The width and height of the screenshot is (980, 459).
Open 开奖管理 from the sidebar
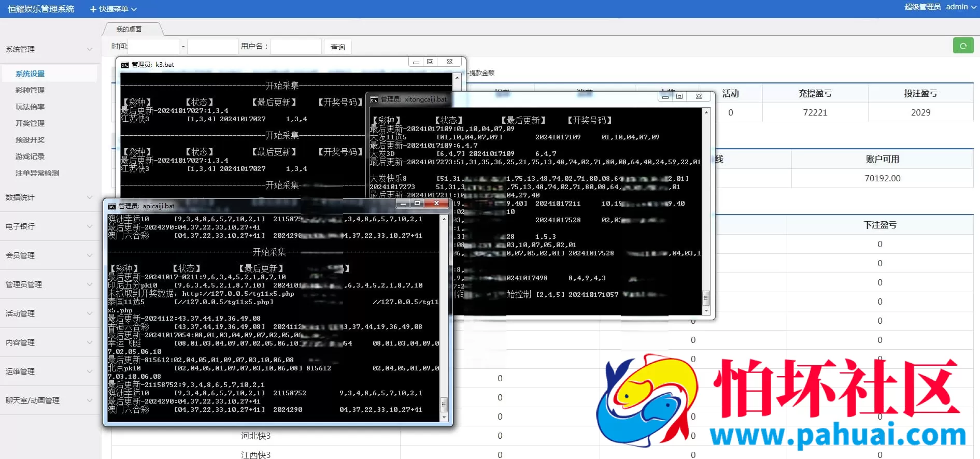(30, 123)
